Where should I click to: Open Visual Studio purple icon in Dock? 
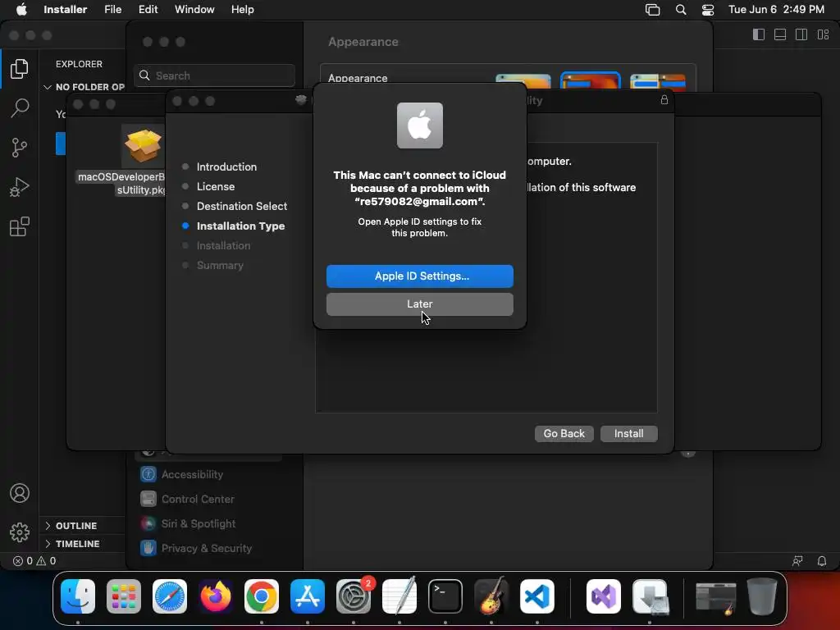point(604,596)
